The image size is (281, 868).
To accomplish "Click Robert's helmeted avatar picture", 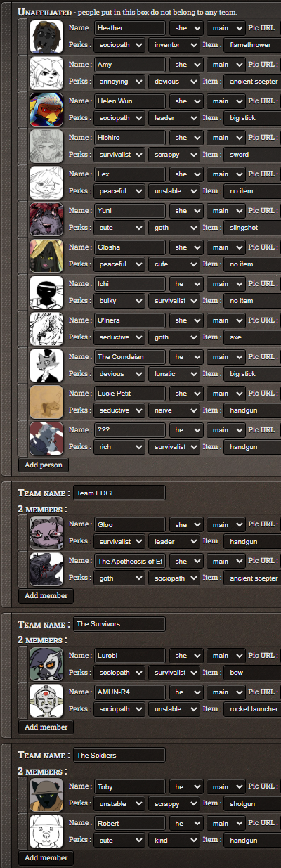I will [46, 831].
